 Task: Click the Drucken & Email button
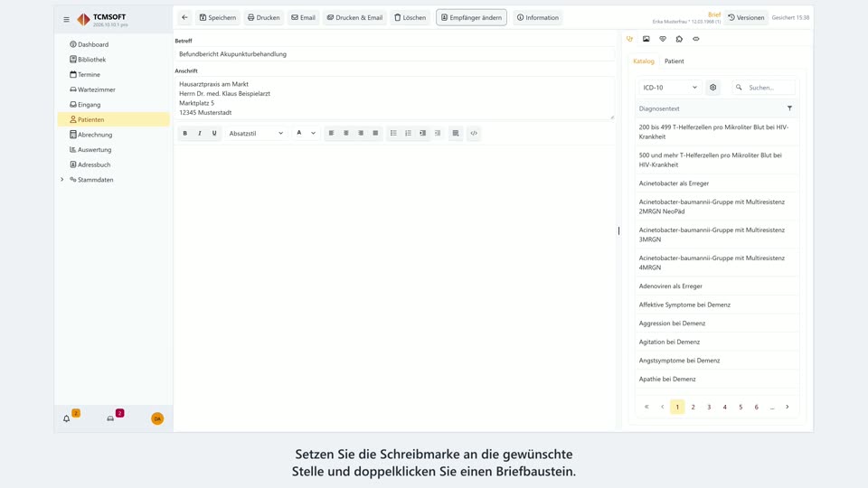(354, 18)
